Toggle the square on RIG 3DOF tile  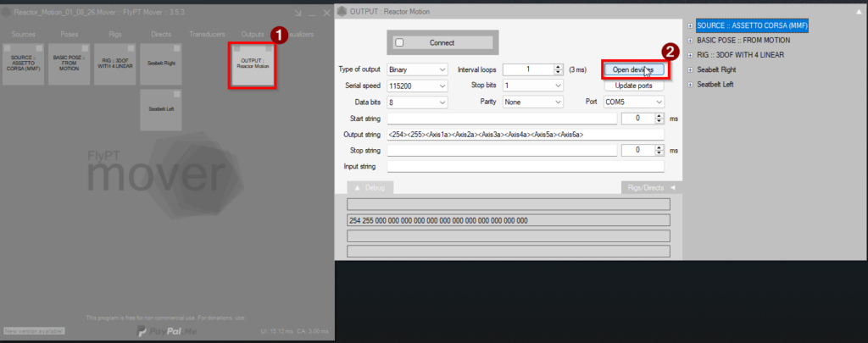(x=131, y=48)
